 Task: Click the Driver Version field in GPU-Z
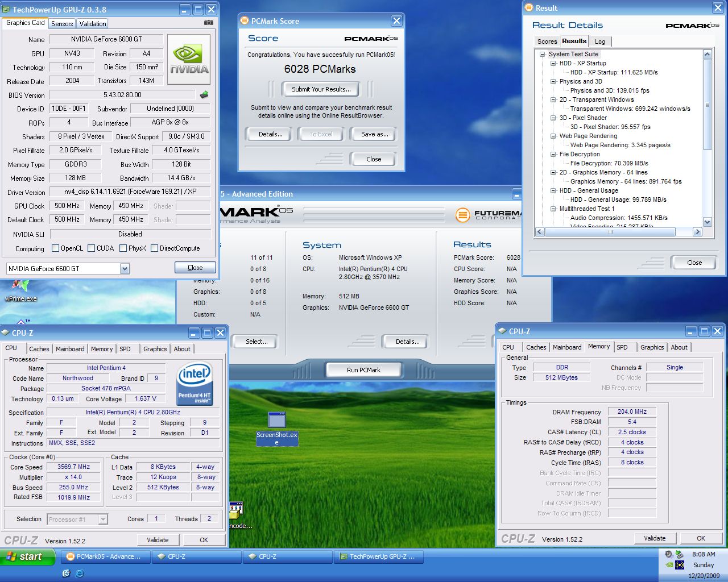pyautogui.click(x=130, y=192)
